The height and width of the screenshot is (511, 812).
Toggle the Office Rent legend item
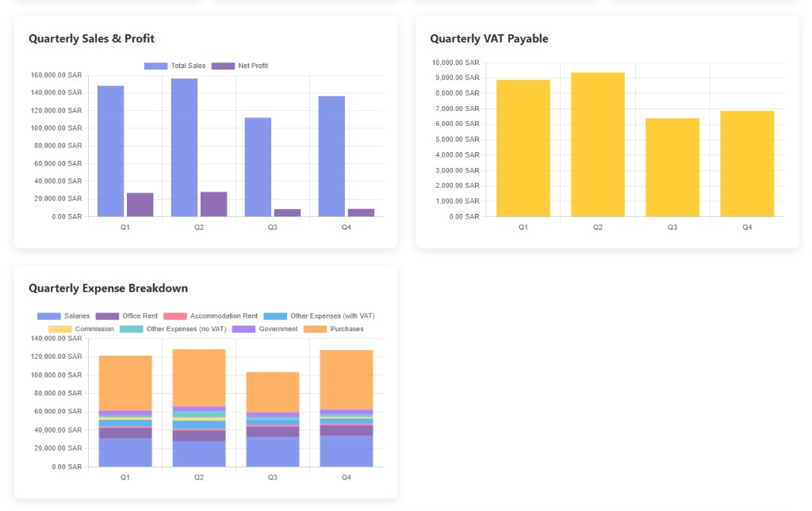click(127, 316)
